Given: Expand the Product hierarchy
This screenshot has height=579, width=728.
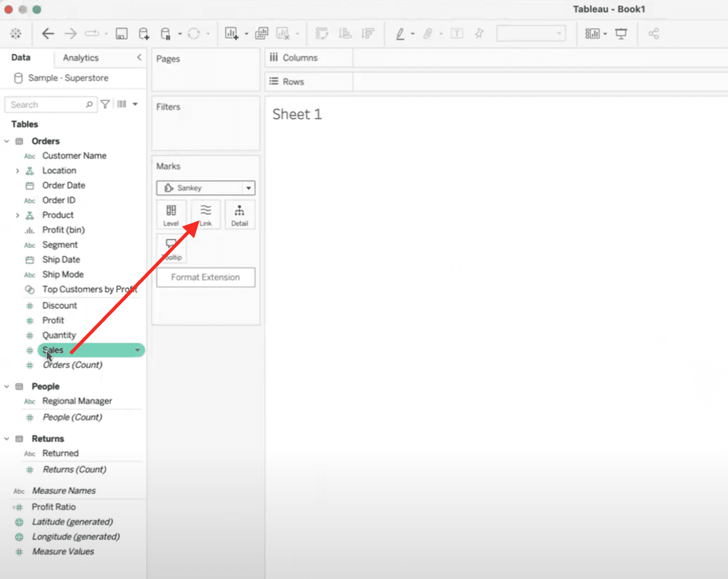Looking at the screenshot, I should point(18,215).
